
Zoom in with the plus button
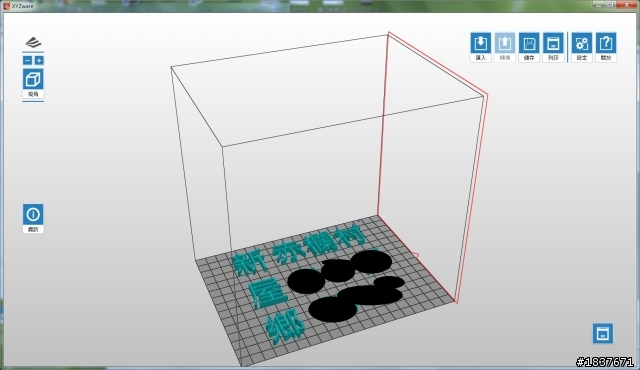(x=39, y=60)
